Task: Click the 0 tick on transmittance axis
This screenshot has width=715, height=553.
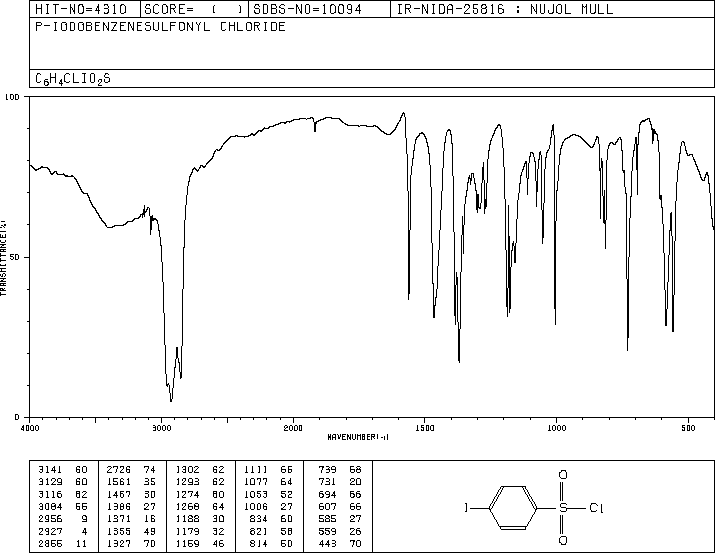Action: pyautogui.click(x=17, y=417)
